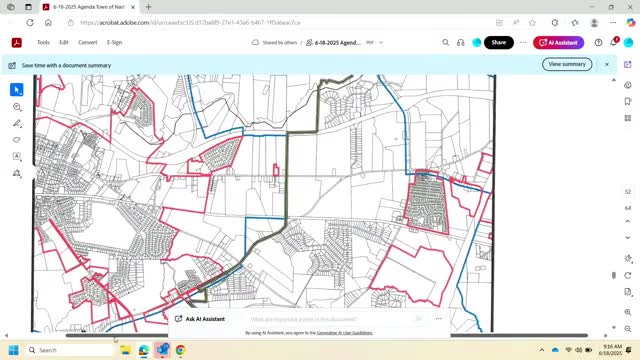
Task: Zoom out on the map document
Action: [628, 329]
